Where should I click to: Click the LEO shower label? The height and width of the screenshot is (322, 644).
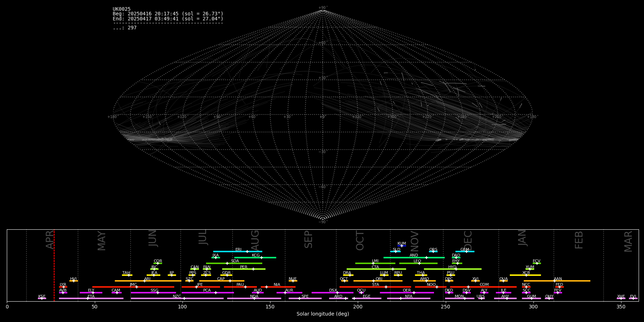[x=418, y=261]
